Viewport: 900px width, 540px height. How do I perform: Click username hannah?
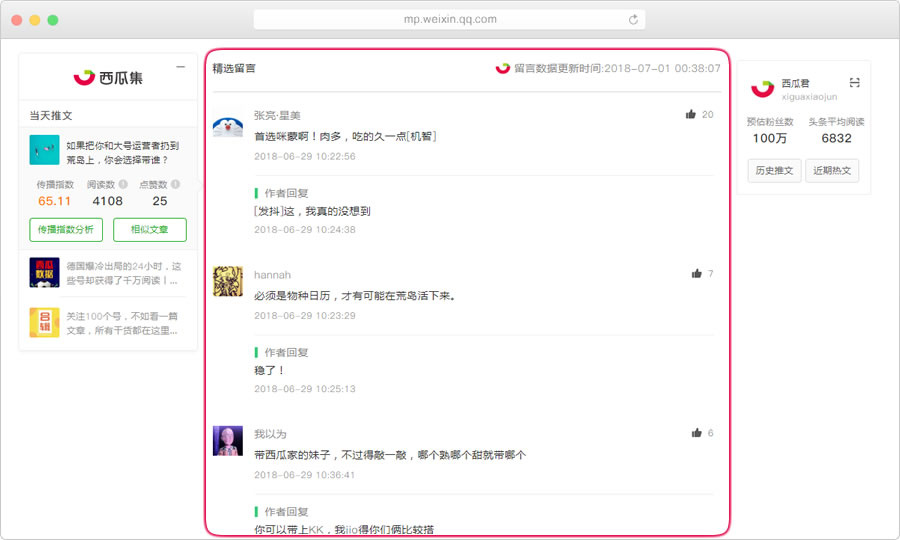pos(273,275)
